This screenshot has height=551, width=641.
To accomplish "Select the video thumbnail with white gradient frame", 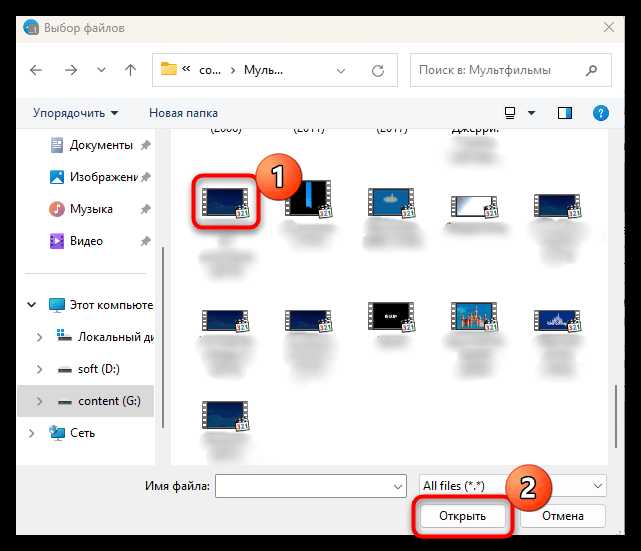I will coord(474,206).
